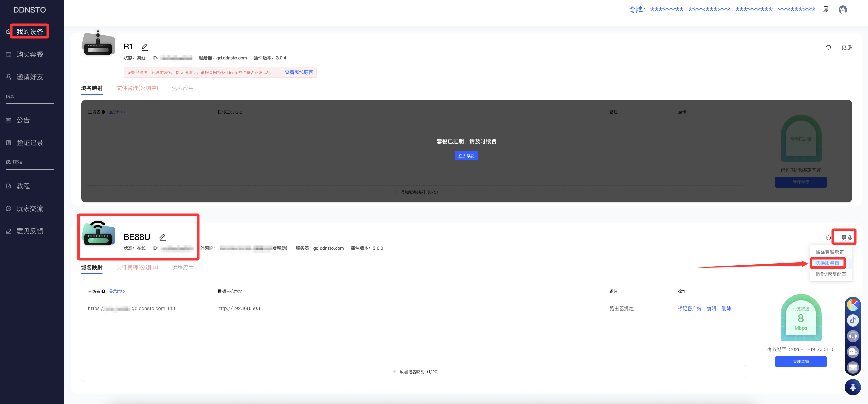Open 我的设备 in the sidebar
The image size is (868, 404).
point(30,32)
